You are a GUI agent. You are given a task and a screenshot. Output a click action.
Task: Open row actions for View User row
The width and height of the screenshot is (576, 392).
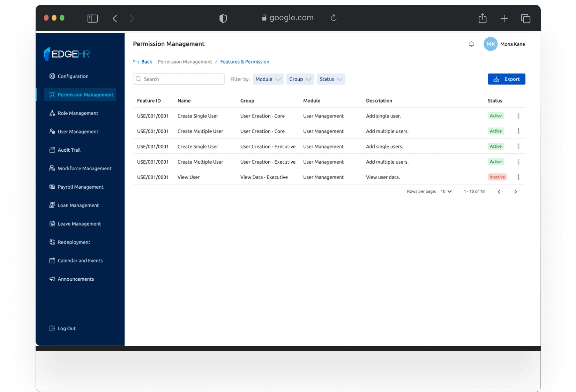[x=518, y=177]
